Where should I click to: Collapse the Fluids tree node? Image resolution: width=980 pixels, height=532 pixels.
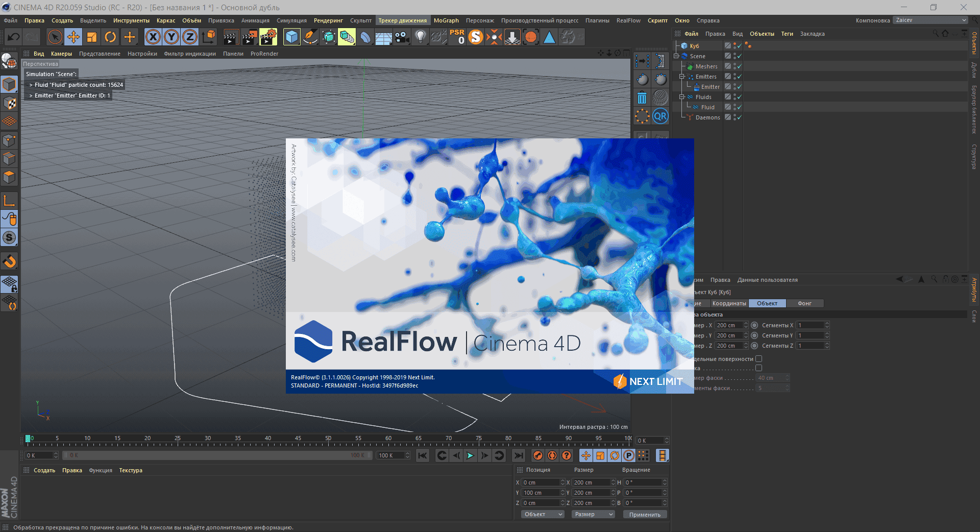[x=681, y=97]
